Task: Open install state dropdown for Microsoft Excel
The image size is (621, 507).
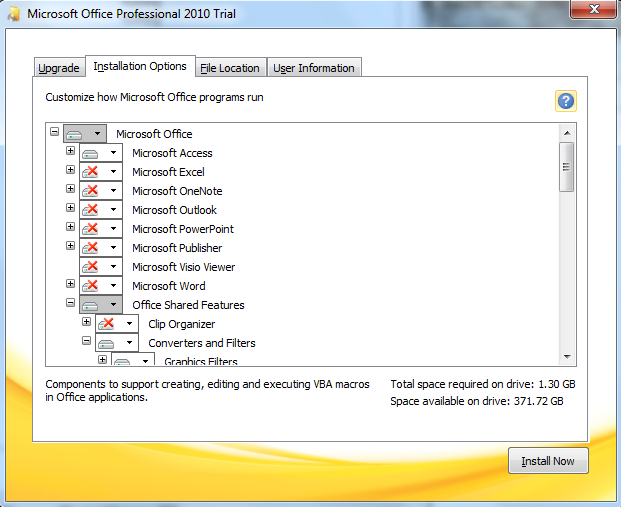Action: click(101, 172)
